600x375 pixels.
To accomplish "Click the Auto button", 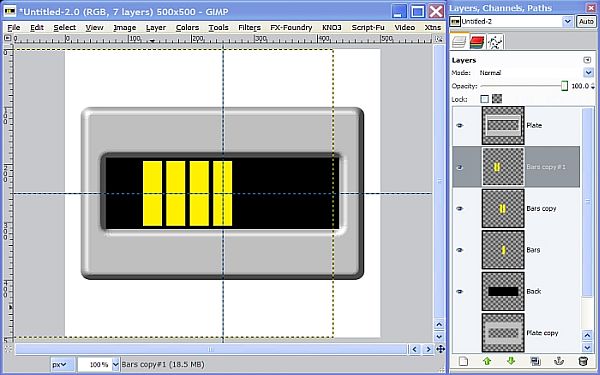I will tap(586, 22).
